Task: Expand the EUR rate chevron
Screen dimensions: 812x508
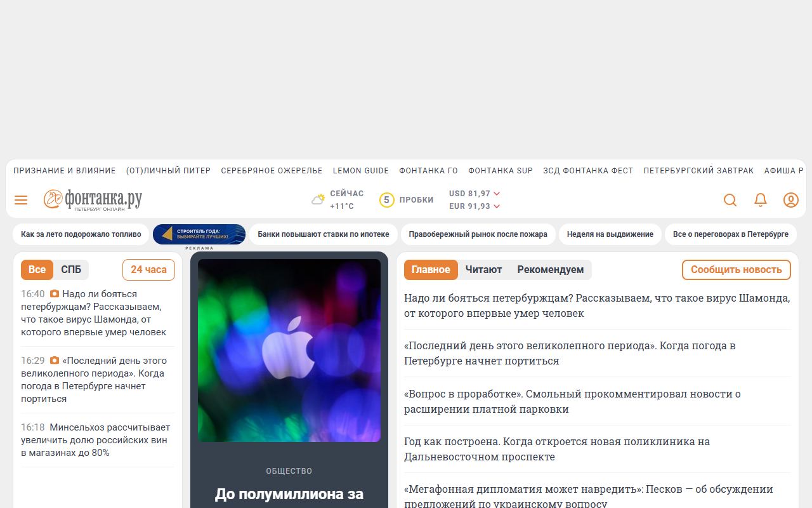Action: [x=497, y=206]
